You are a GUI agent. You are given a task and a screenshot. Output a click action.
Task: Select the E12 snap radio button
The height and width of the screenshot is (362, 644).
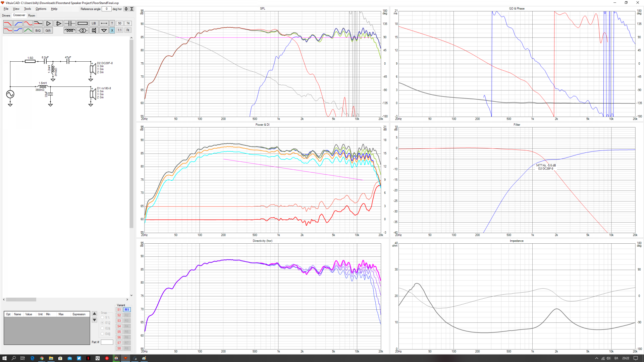pos(102,323)
